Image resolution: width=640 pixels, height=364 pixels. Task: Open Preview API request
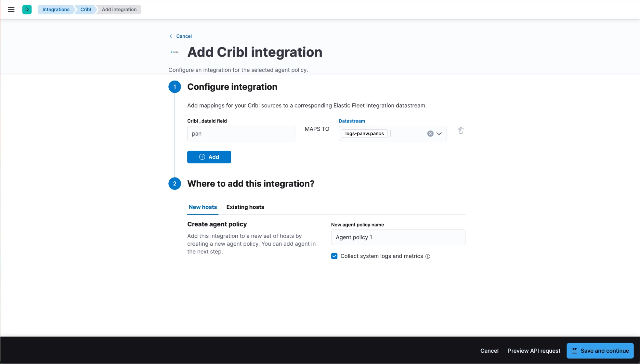(534, 351)
